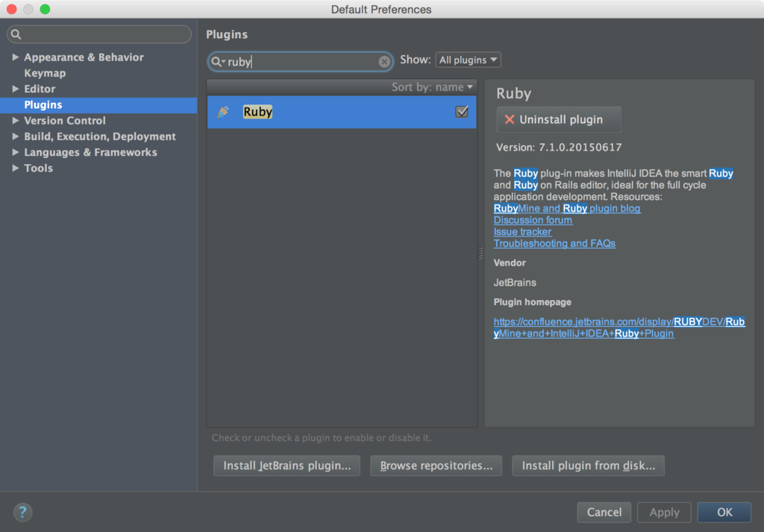Select the Tools label in the tree
Screen dimensions: 764x532
tap(39, 168)
